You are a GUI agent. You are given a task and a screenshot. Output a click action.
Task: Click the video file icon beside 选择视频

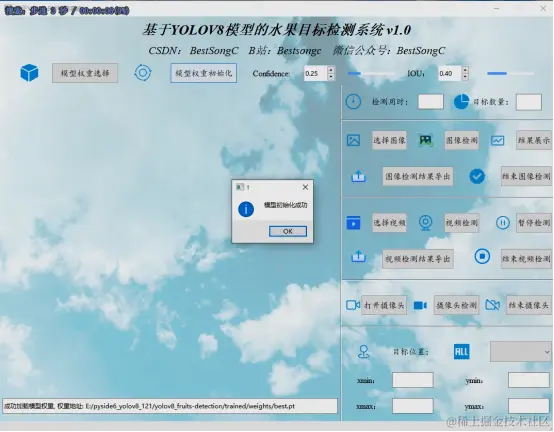[x=353, y=223]
